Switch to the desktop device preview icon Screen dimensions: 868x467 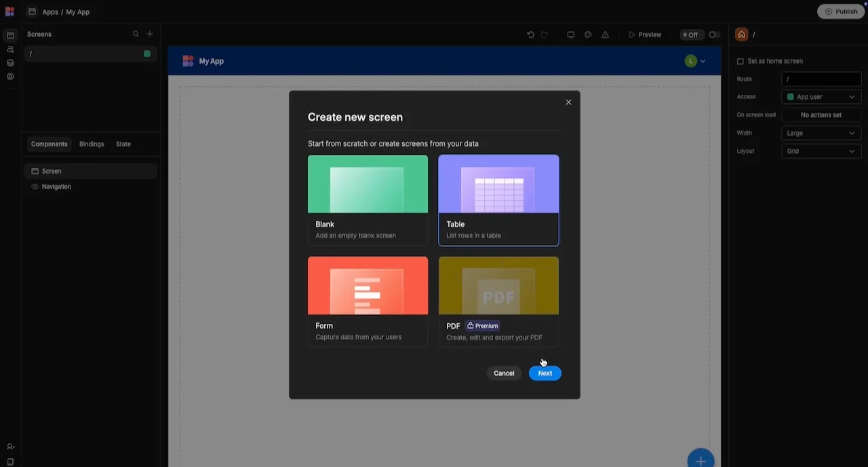coord(570,35)
